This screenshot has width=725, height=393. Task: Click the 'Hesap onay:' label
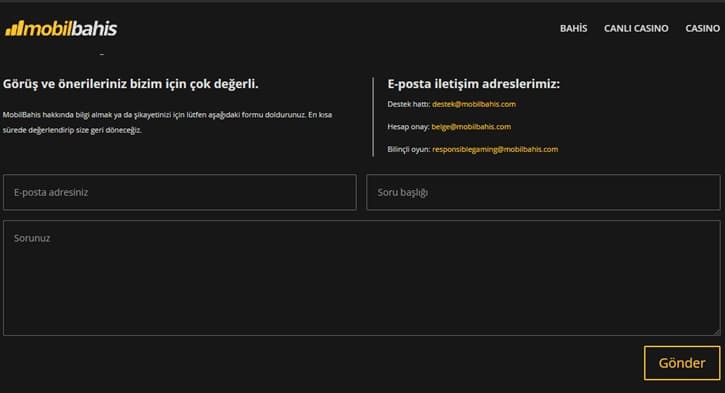(x=408, y=127)
